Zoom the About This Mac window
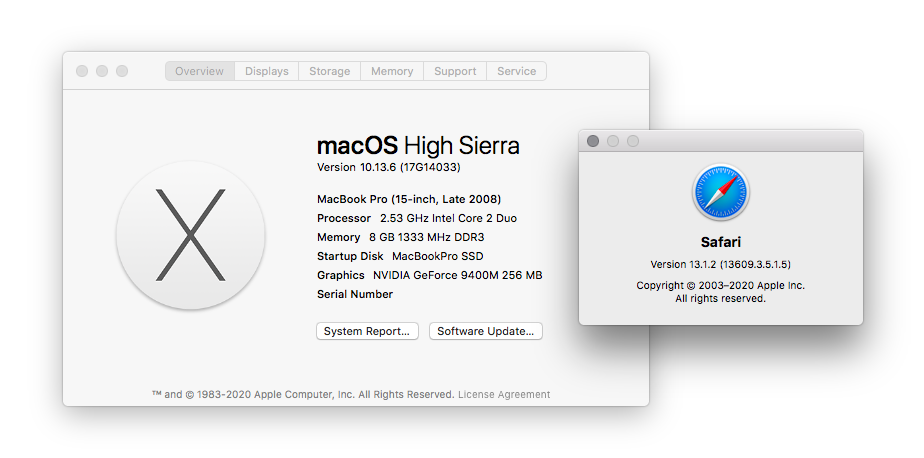This screenshot has height=458, width=924. pyautogui.click(x=122, y=71)
